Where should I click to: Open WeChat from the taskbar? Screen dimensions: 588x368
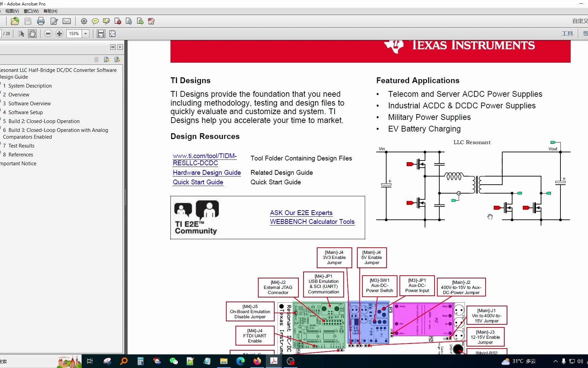174,361
